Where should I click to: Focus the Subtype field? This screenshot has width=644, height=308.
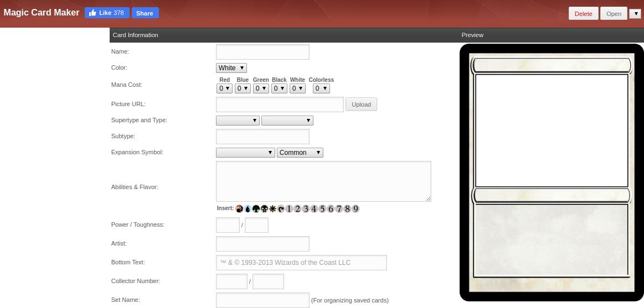pos(262,137)
